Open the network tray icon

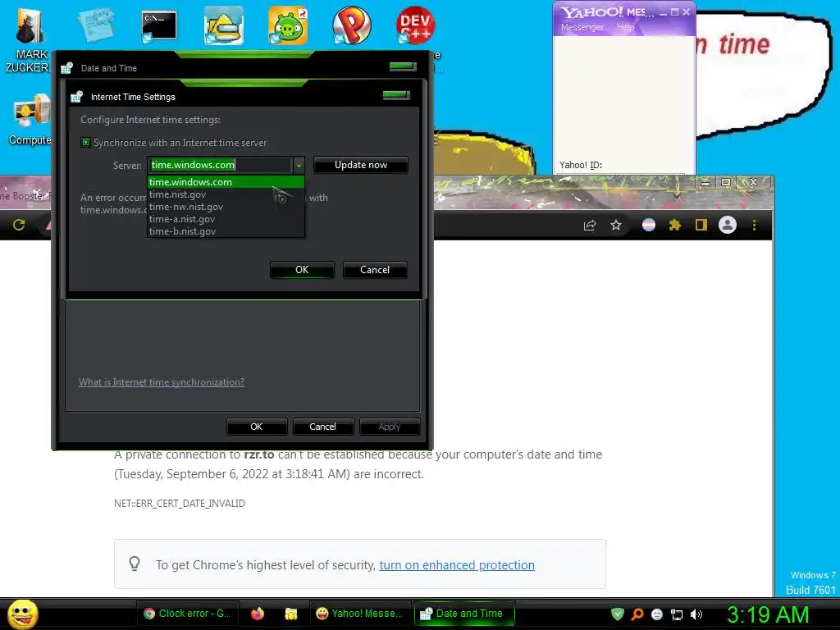point(677,614)
